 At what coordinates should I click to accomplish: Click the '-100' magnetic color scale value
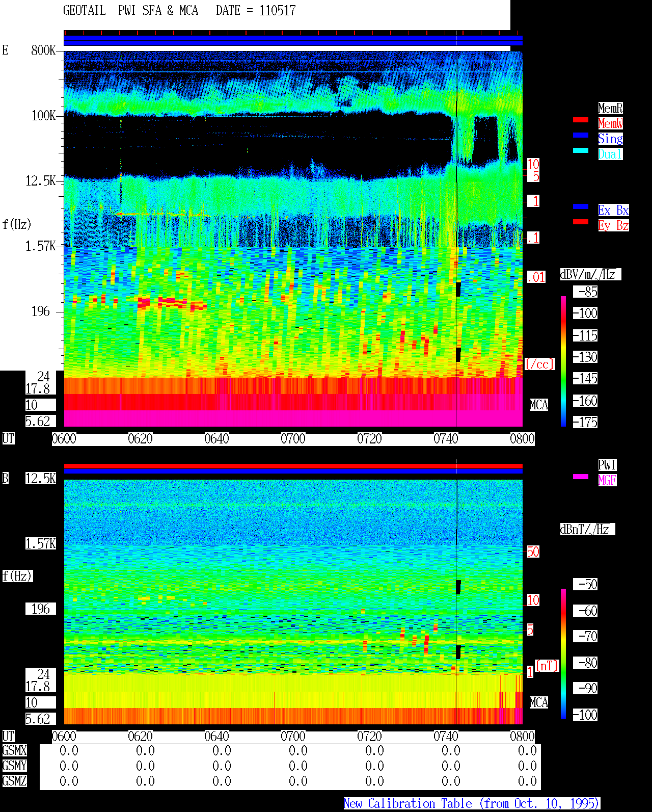pos(585,715)
